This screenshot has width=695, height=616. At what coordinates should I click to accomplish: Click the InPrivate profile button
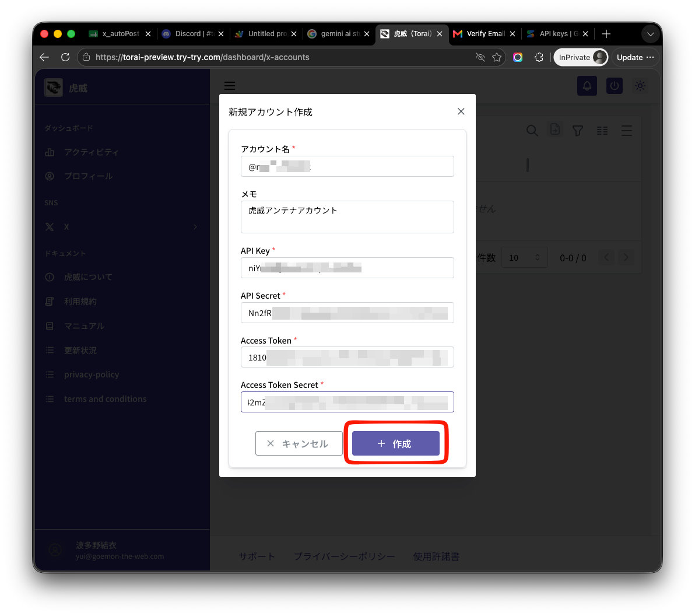pos(581,57)
